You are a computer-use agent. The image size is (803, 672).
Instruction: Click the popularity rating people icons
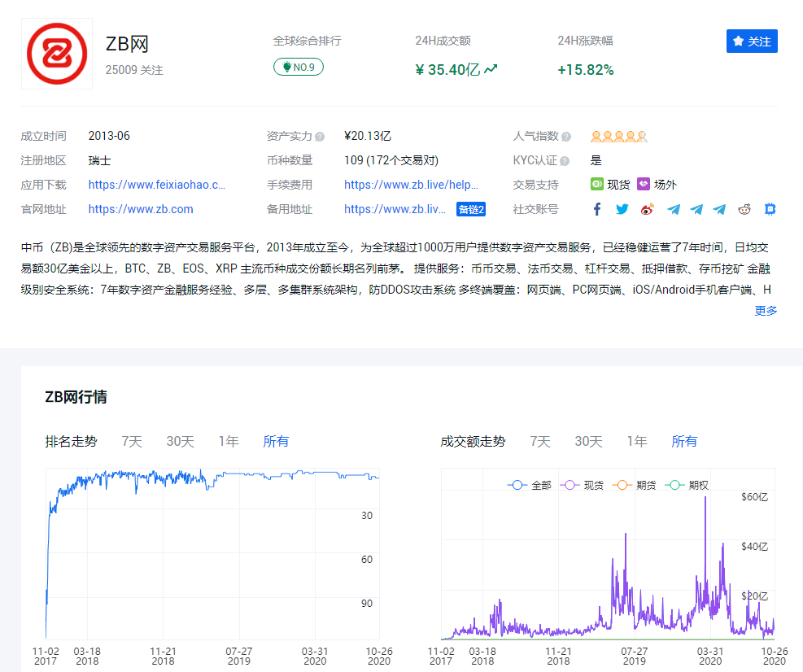(x=618, y=136)
